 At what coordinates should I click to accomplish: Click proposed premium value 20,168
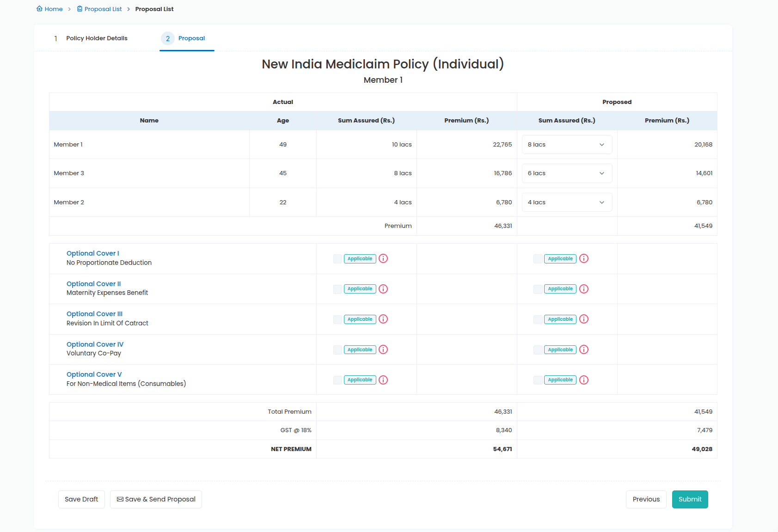click(704, 145)
